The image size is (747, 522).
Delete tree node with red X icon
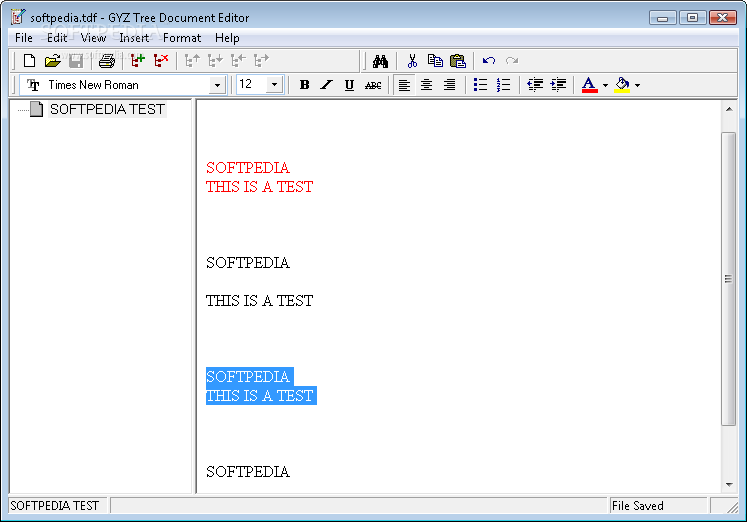coord(161,61)
